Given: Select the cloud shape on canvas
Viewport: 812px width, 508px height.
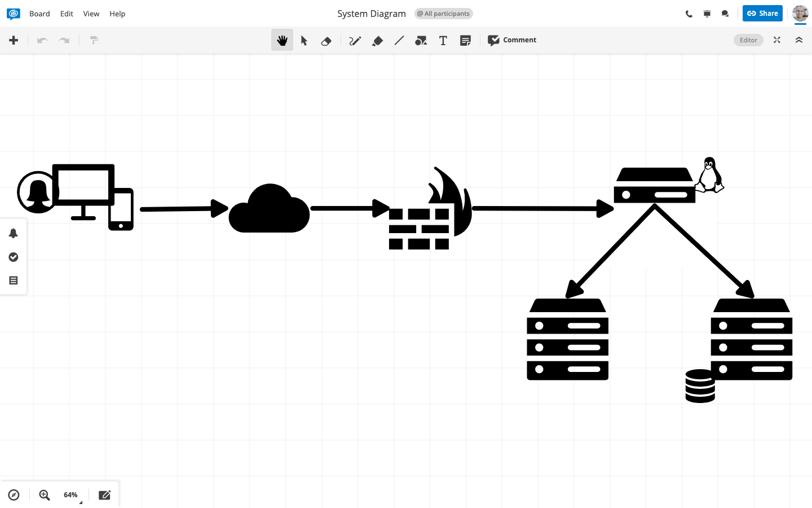Looking at the screenshot, I should pyautogui.click(x=269, y=208).
